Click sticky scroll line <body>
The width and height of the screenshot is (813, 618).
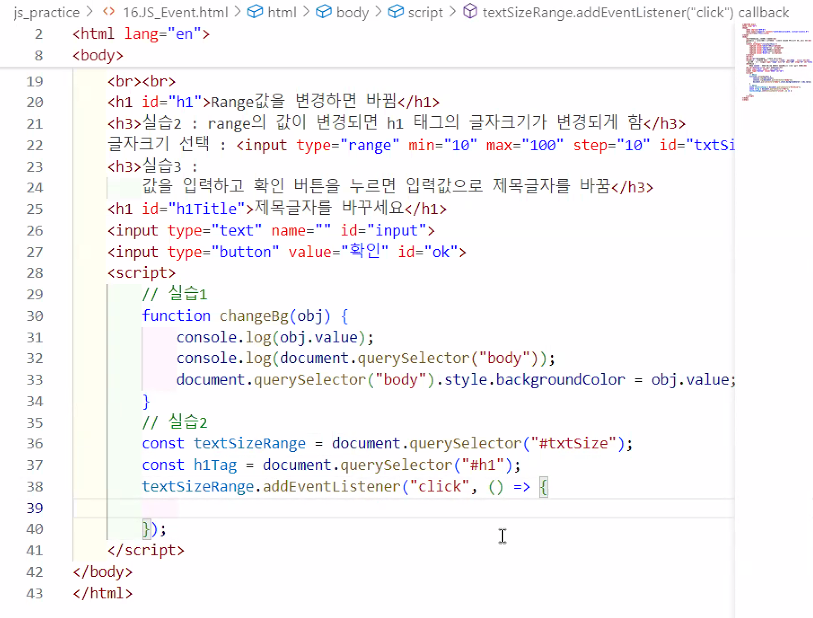click(98, 55)
